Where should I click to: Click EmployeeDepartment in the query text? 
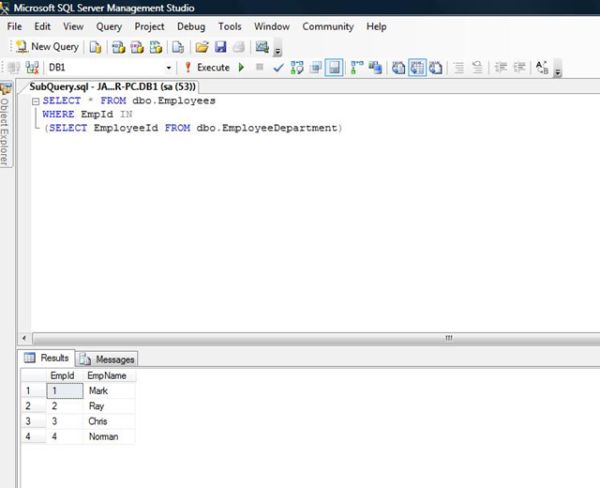pos(279,128)
